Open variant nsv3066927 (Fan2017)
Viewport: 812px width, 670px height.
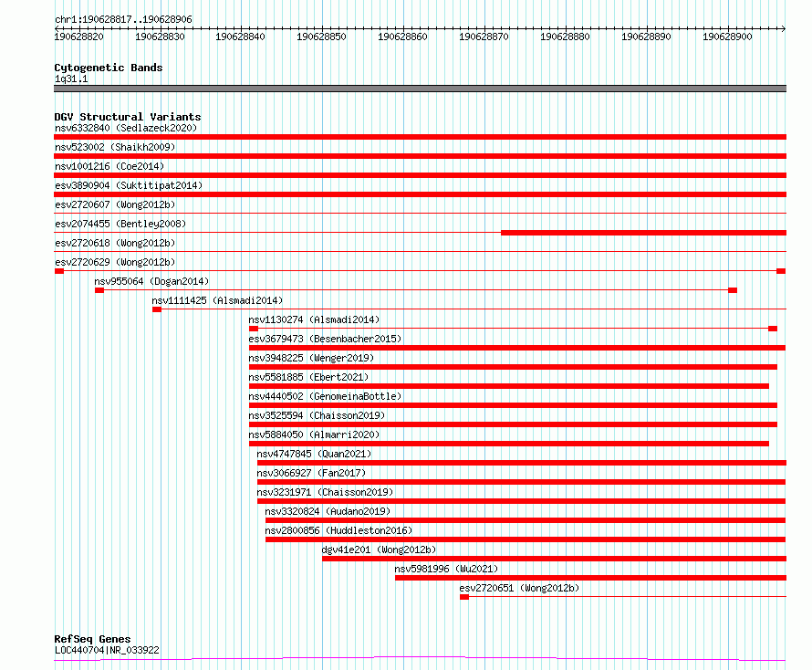coord(311,473)
